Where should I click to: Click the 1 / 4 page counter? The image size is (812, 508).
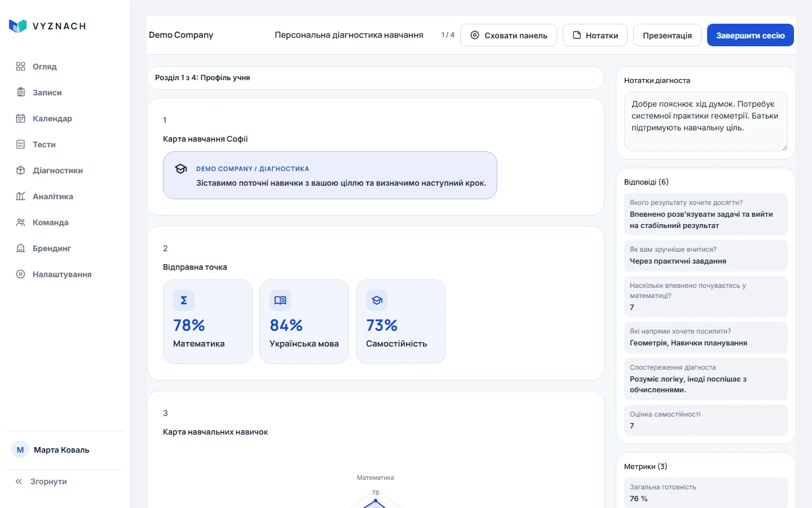coord(448,35)
